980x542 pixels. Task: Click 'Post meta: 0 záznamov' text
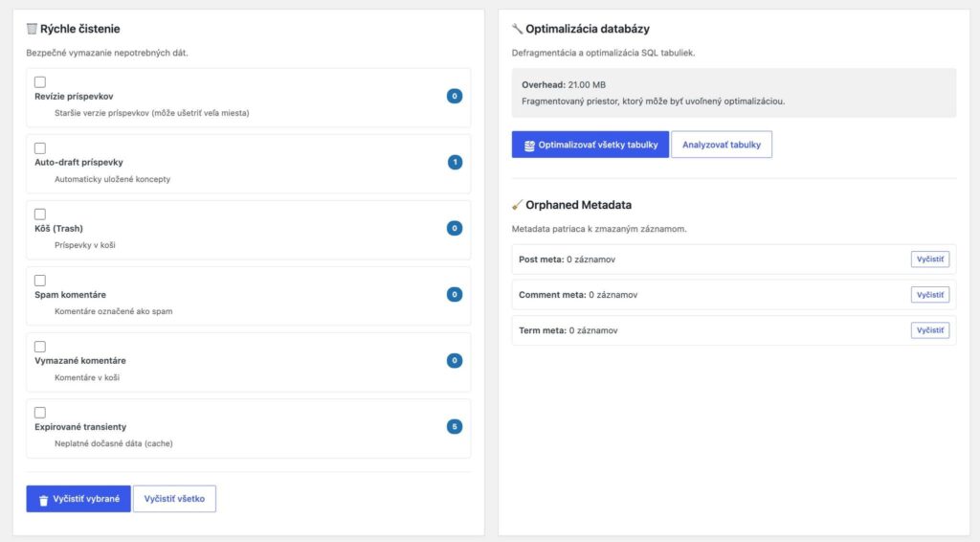pos(567,260)
